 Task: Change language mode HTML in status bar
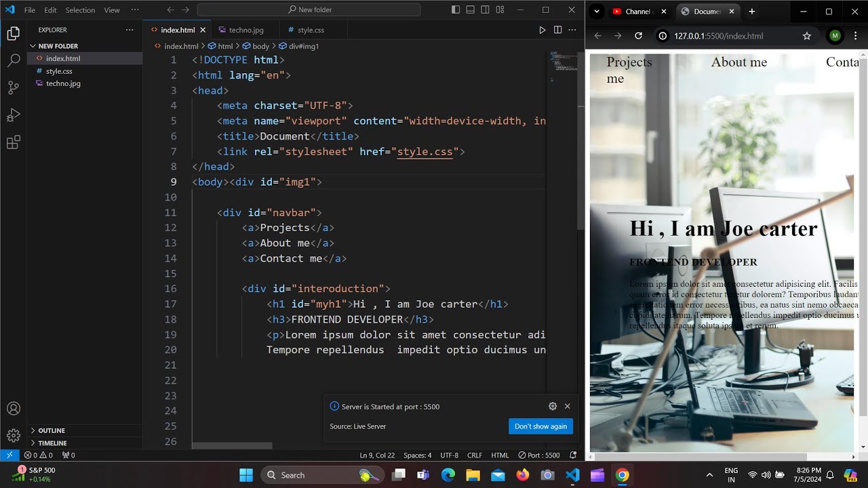(x=500, y=455)
